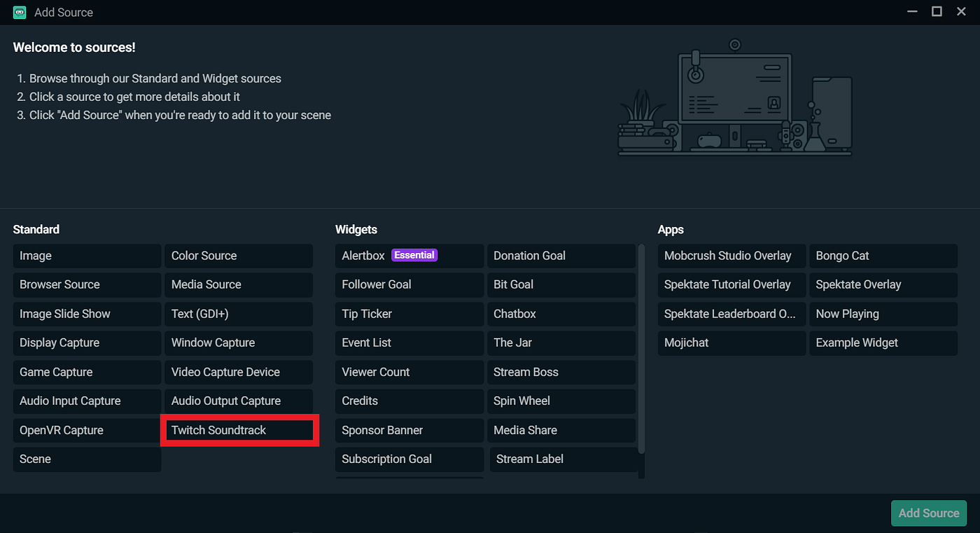Image resolution: width=980 pixels, height=533 pixels.
Task: Click the Streamlabs logo icon in title bar
Action: tap(20, 12)
